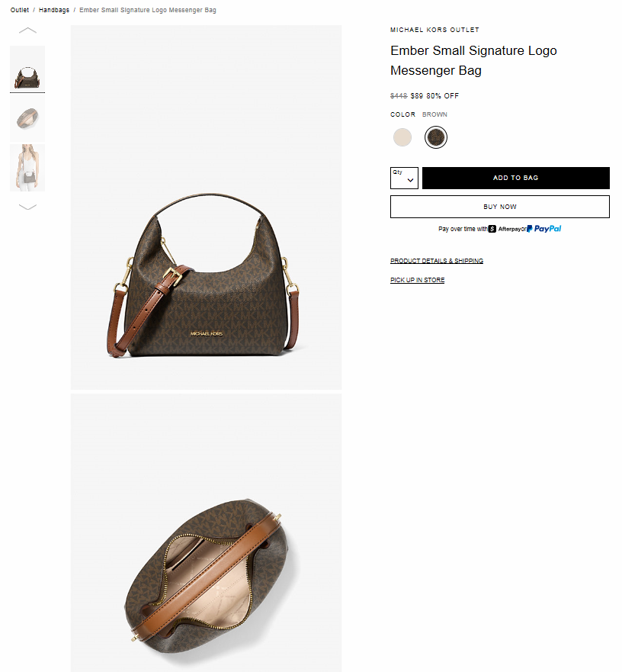622x672 pixels.
Task: Click the Qty dropdown chevron arrow
Action: pos(410,181)
